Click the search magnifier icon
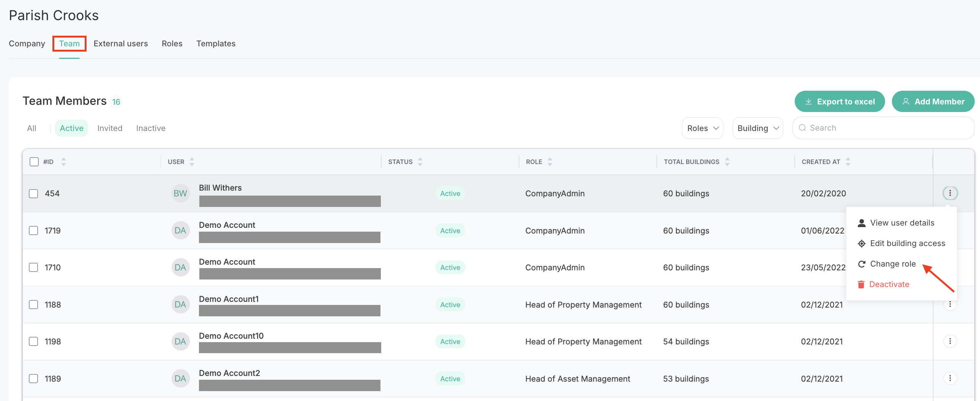This screenshot has height=401, width=980. (x=802, y=128)
